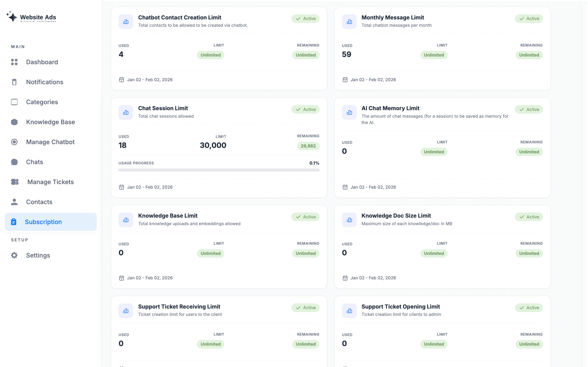The width and height of the screenshot is (588, 367).
Task: Open the Categories menu item
Action: [42, 102]
